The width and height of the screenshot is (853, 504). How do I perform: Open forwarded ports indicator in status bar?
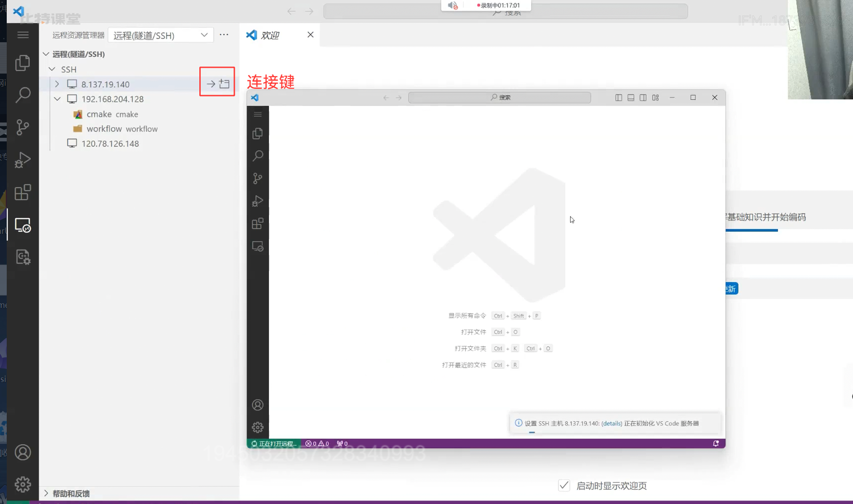(x=342, y=443)
